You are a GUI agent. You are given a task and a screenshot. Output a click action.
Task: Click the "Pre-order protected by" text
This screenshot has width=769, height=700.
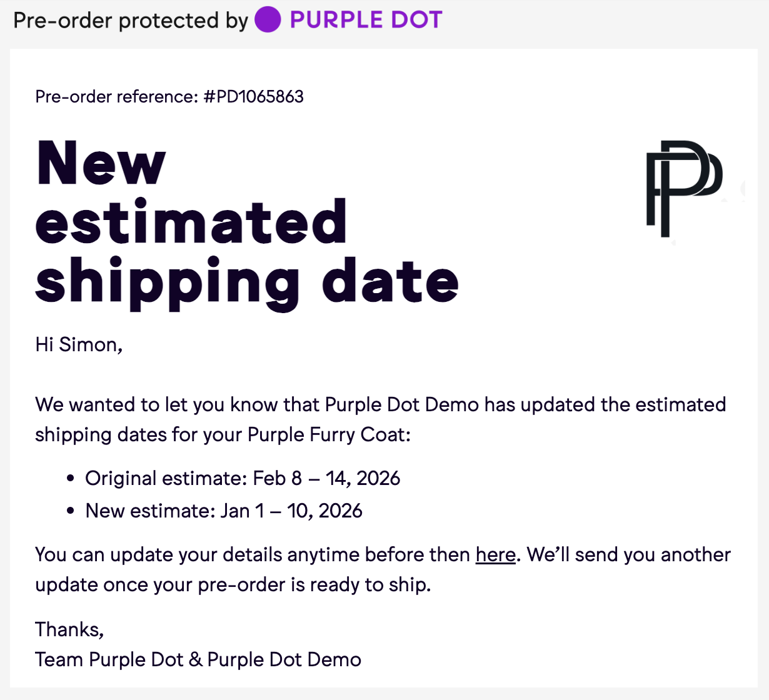pos(130,21)
